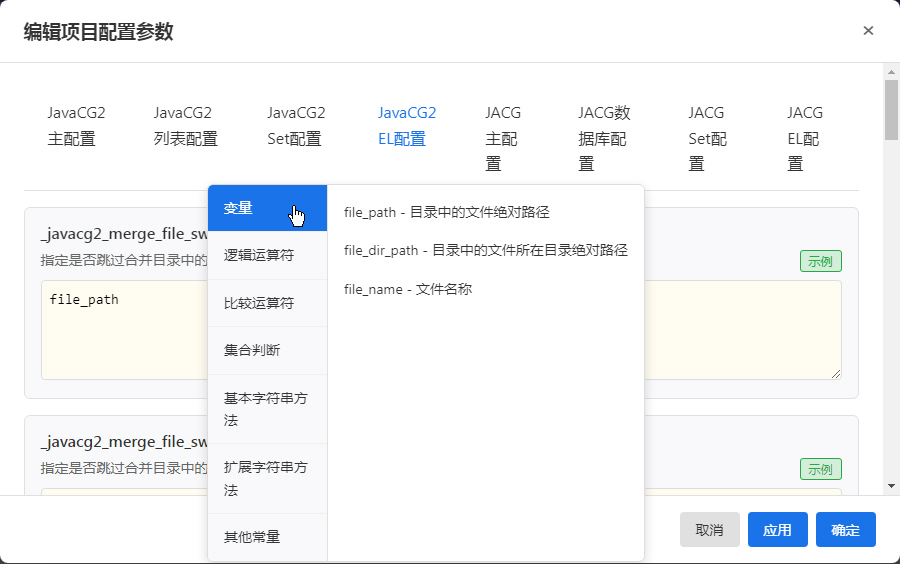Switch to JACG数据库配置 tab
This screenshot has height=564, width=900.
(x=604, y=138)
